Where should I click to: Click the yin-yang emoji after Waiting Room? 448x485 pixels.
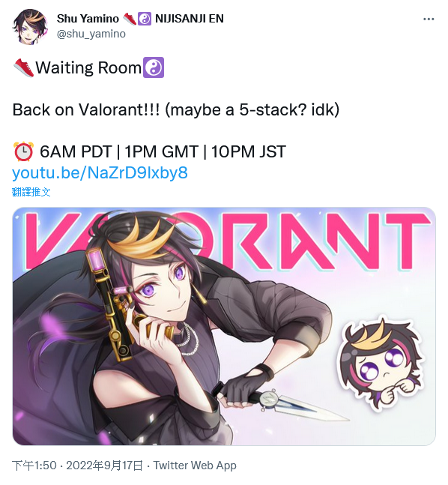point(154,67)
